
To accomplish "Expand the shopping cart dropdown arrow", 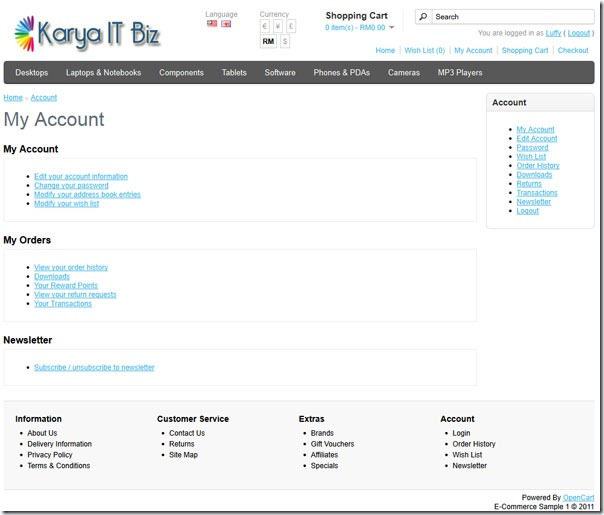I will (x=392, y=27).
